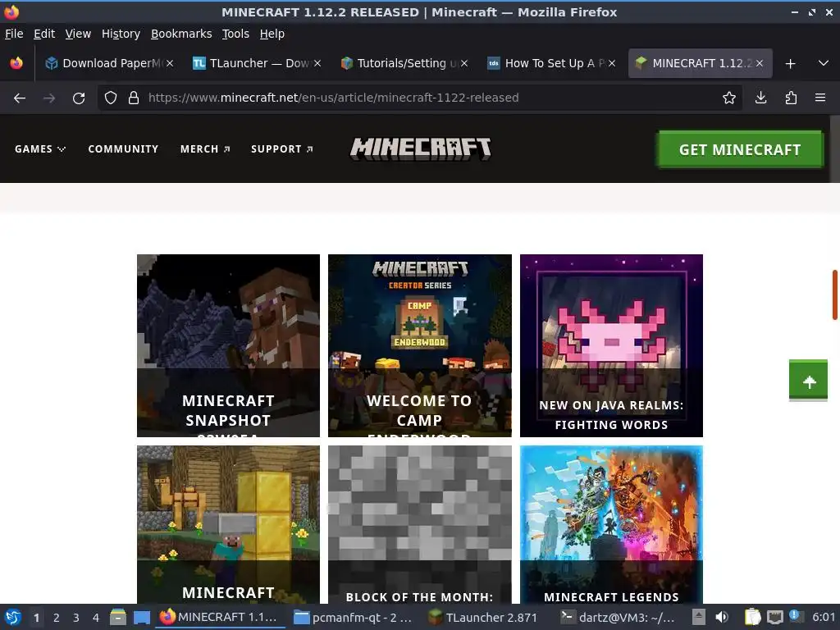Click the show desktop taskbar icon
Image resolution: width=840 pixels, height=630 pixels.
point(141,617)
